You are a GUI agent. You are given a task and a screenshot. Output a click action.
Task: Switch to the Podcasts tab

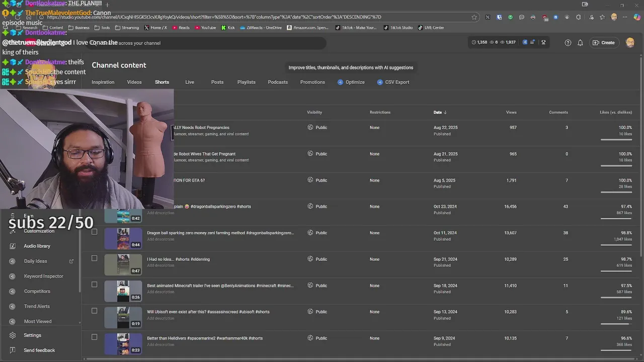click(x=278, y=82)
